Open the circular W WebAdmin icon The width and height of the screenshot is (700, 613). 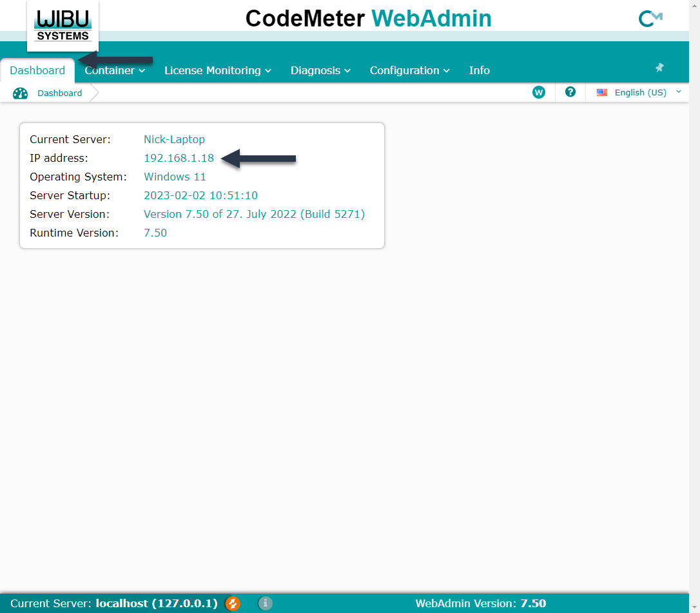point(539,92)
